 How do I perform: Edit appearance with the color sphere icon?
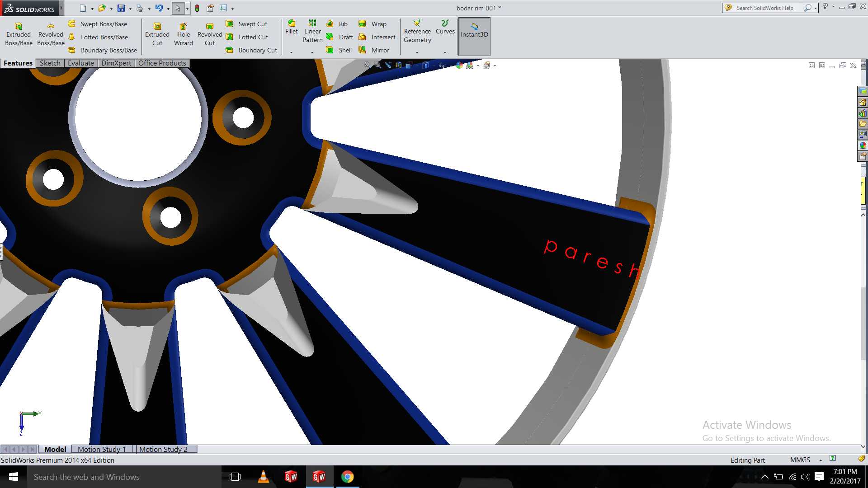tap(459, 66)
